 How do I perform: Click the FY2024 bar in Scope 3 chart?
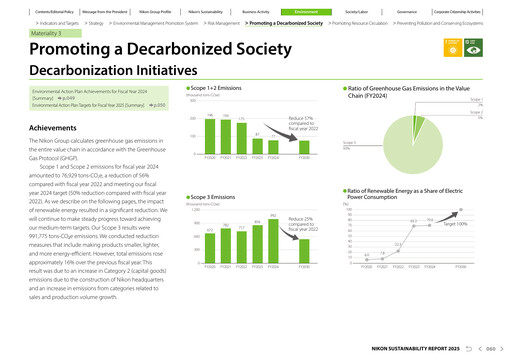click(273, 241)
